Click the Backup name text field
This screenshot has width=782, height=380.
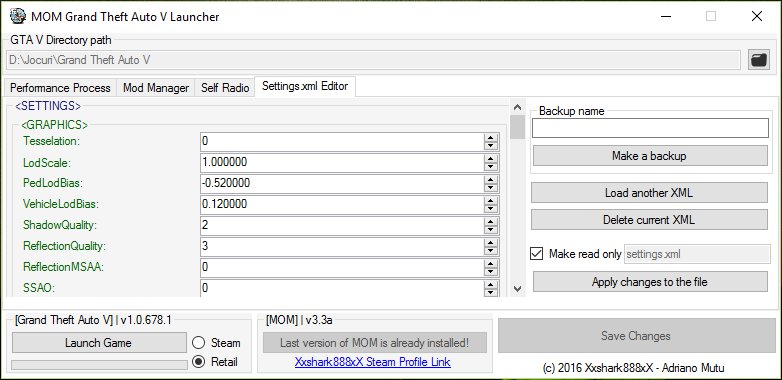pyautogui.click(x=650, y=128)
